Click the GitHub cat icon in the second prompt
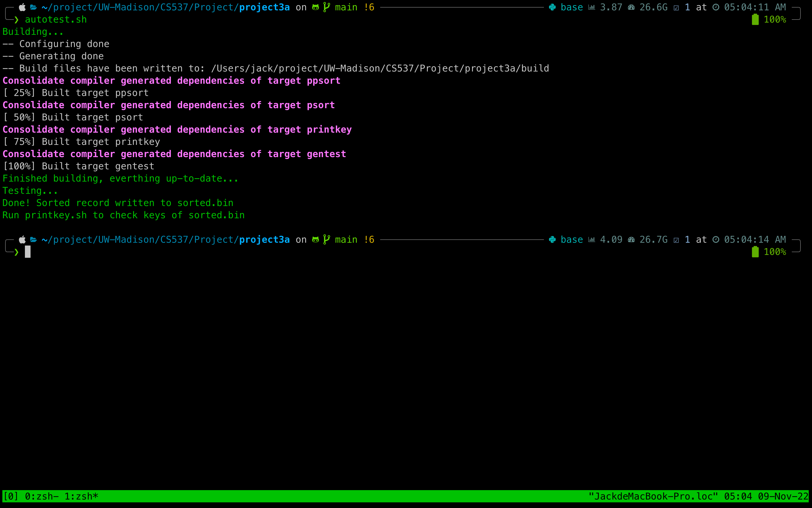This screenshot has width=812, height=508. click(315, 240)
